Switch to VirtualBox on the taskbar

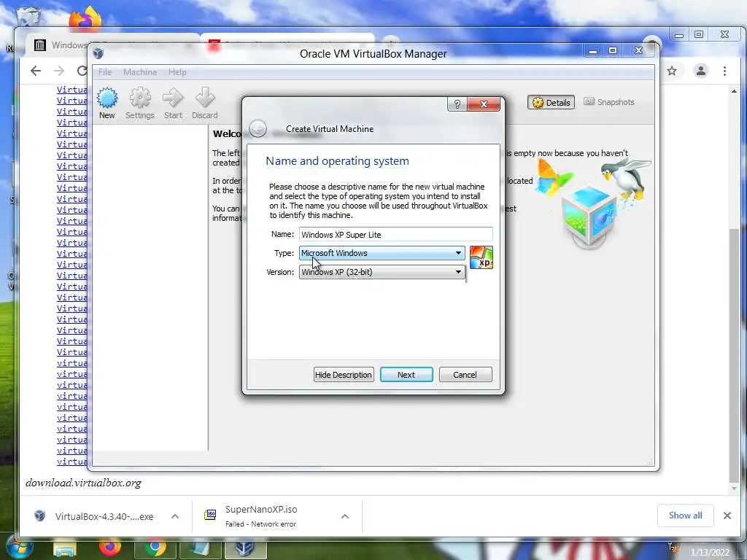pos(245,550)
